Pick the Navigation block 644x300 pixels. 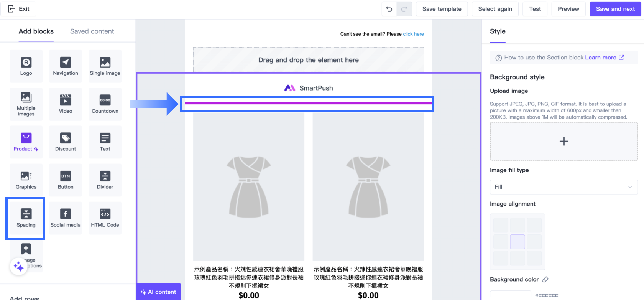[66, 66]
